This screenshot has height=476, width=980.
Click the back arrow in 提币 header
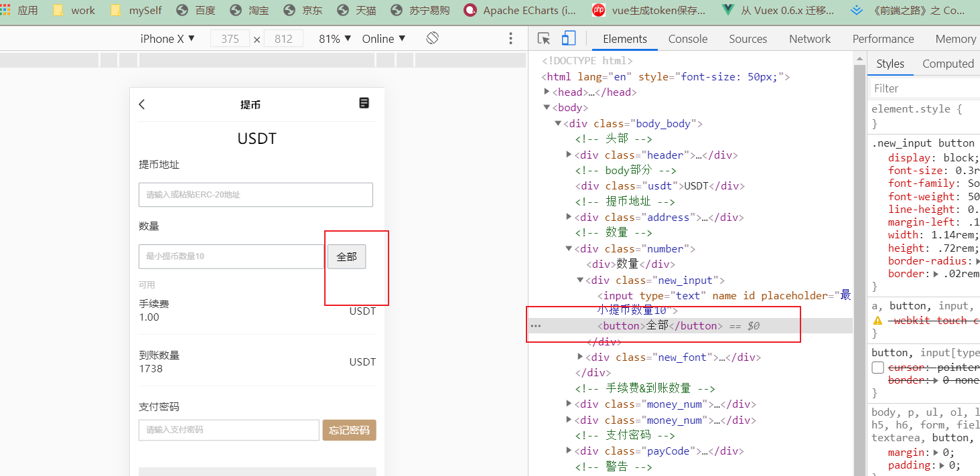tap(141, 104)
